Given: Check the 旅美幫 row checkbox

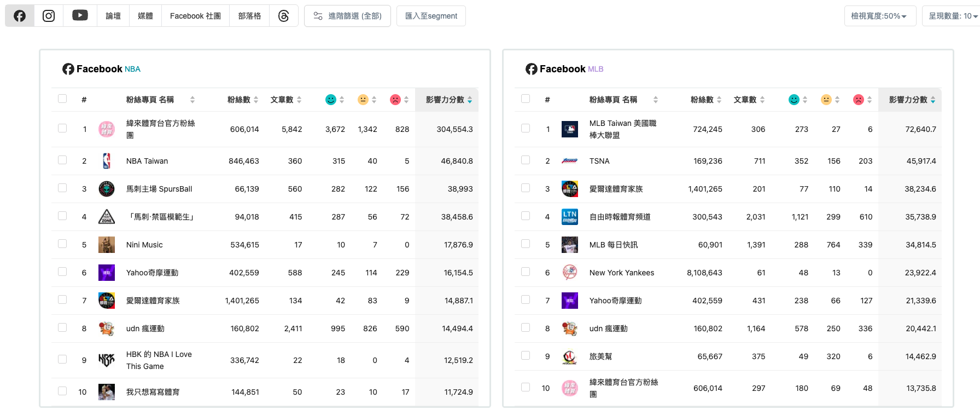Looking at the screenshot, I should [x=526, y=355].
